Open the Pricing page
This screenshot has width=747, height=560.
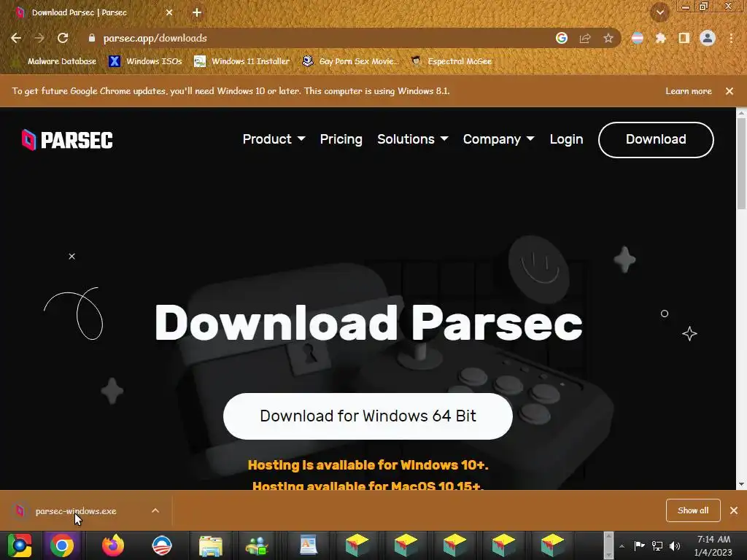(x=341, y=139)
